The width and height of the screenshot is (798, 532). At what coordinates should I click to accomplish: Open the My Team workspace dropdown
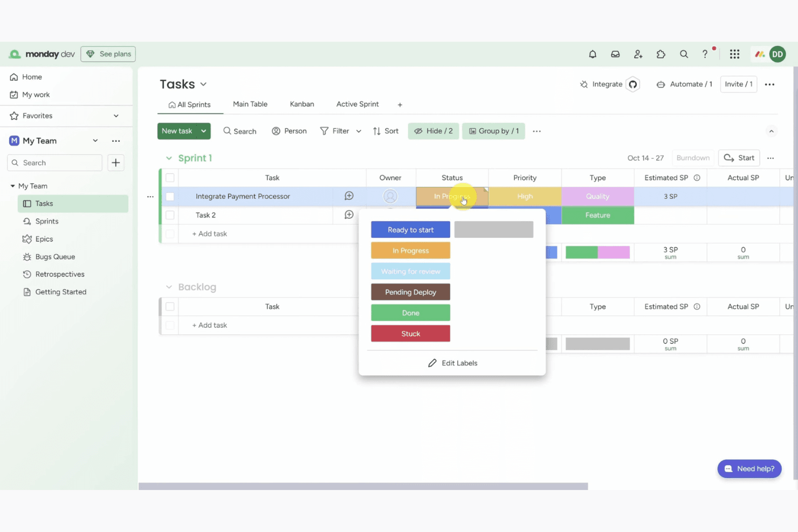click(95, 141)
